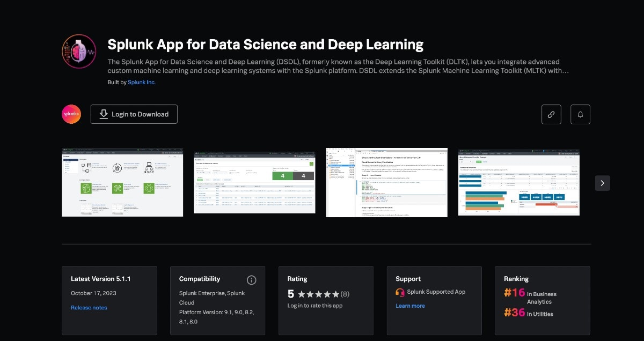
Task: Open the Compatibility info icon
Action: pos(251,280)
